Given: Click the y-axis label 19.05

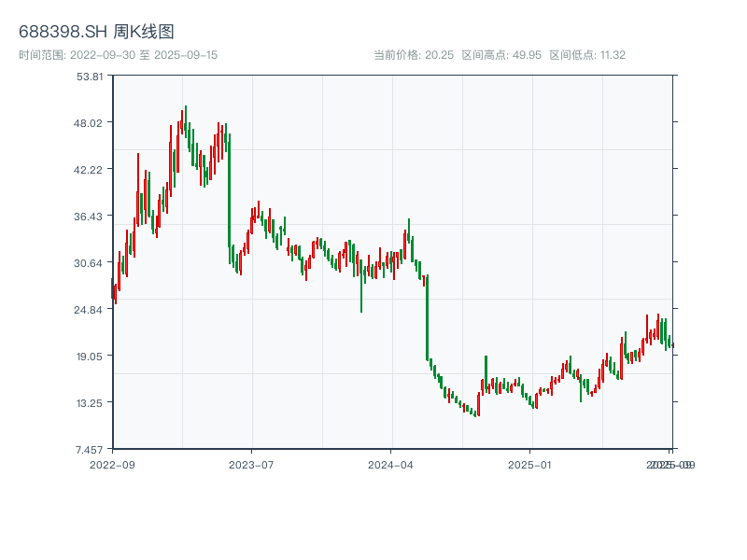Looking at the screenshot, I should pyautogui.click(x=90, y=357).
